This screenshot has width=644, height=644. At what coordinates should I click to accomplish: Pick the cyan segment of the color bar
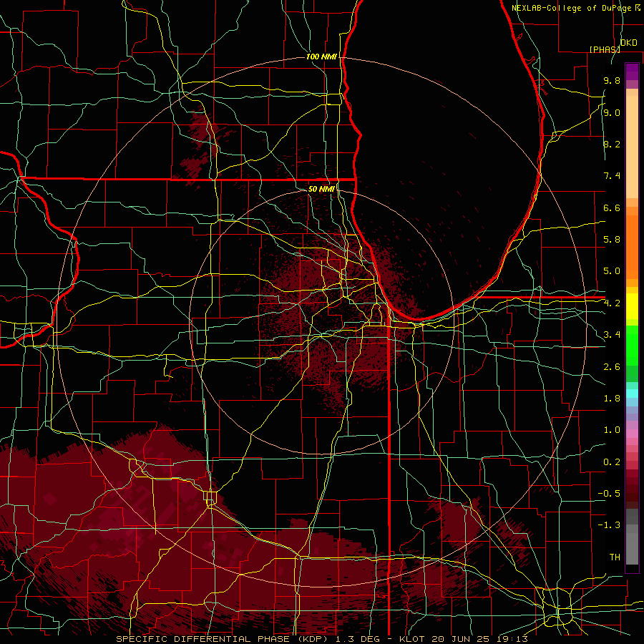pyautogui.click(x=632, y=394)
